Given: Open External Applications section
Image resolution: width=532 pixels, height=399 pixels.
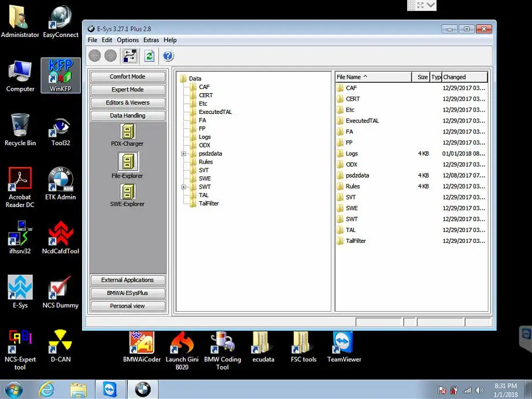Looking at the screenshot, I should click(x=128, y=280).
